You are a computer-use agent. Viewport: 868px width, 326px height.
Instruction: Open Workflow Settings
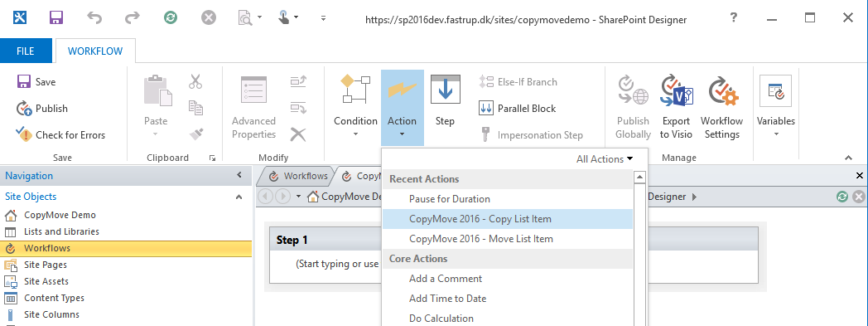(x=722, y=107)
